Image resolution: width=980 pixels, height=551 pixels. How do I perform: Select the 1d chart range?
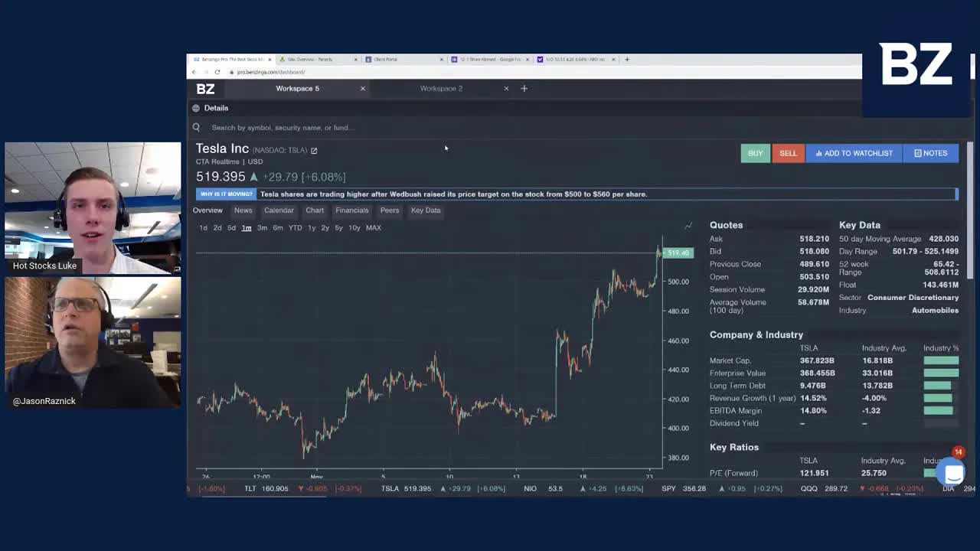pyautogui.click(x=203, y=228)
